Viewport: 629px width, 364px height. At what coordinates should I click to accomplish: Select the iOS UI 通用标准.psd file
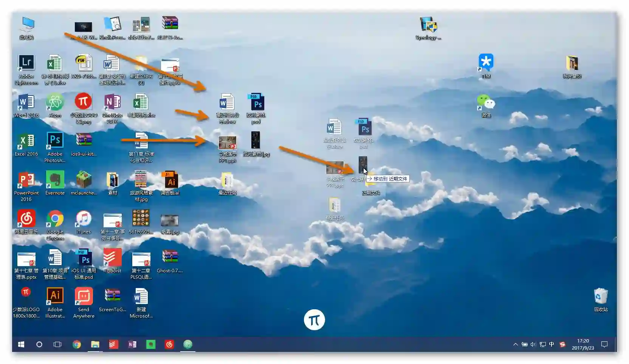point(84,264)
